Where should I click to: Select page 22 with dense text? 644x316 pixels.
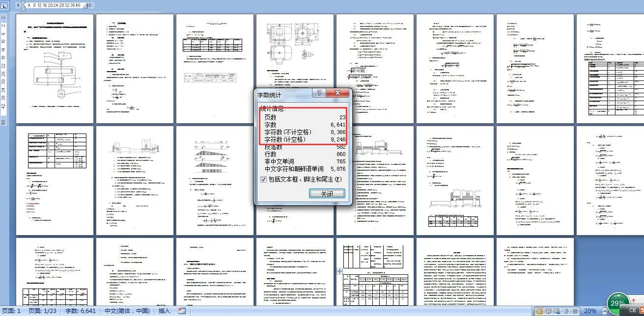pyautogui.click(x=455, y=271)
